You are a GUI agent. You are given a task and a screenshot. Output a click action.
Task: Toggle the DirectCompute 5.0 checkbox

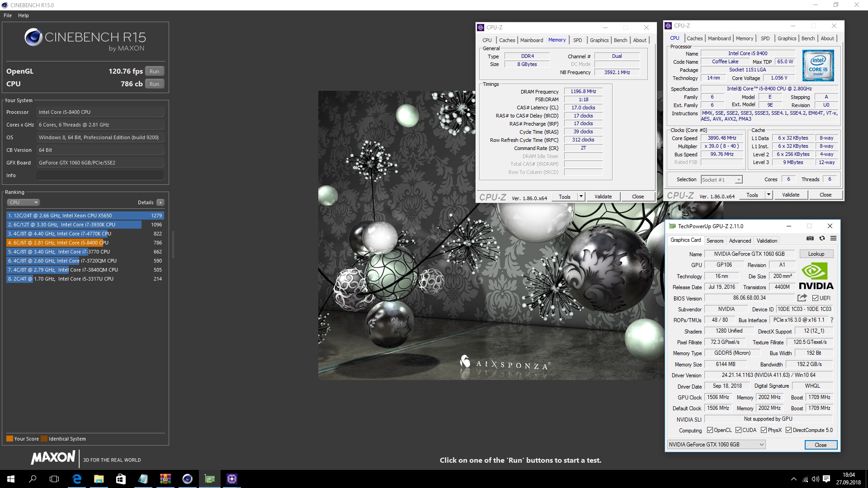[x=788, y=430]
